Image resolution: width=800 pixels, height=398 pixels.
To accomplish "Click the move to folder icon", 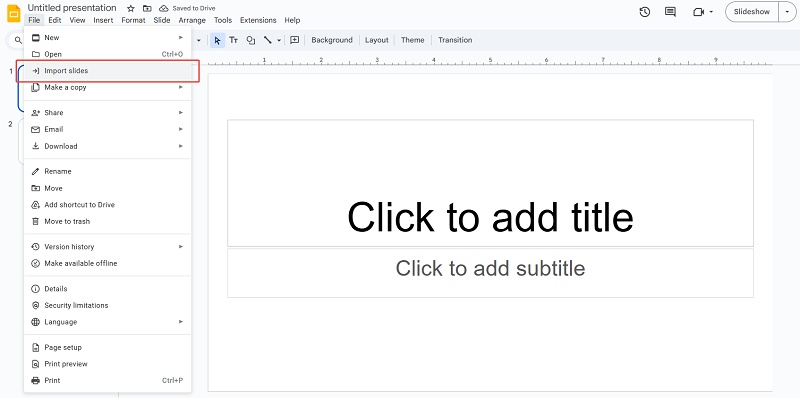I will [x=147, y=8].
